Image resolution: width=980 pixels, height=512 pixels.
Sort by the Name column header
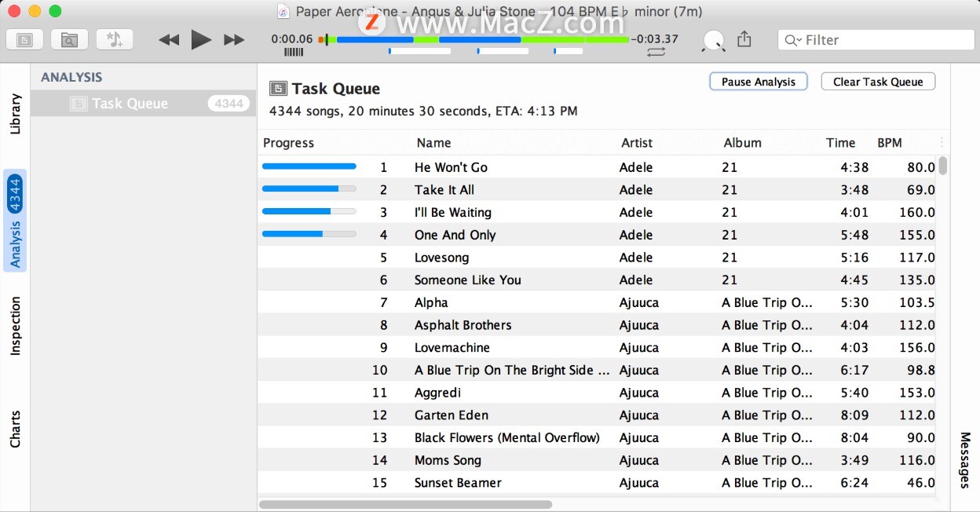(433, 143)
